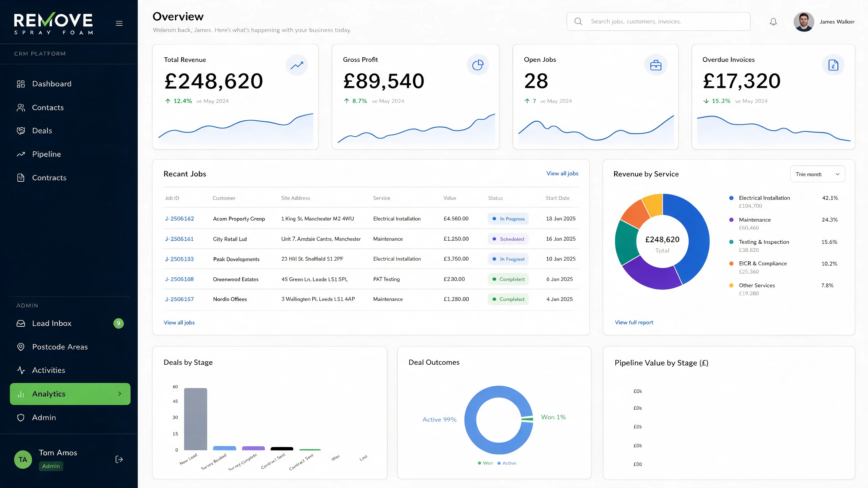
Task: Click Completed status on Nordlo Offices row
Action: click(508, 299)
